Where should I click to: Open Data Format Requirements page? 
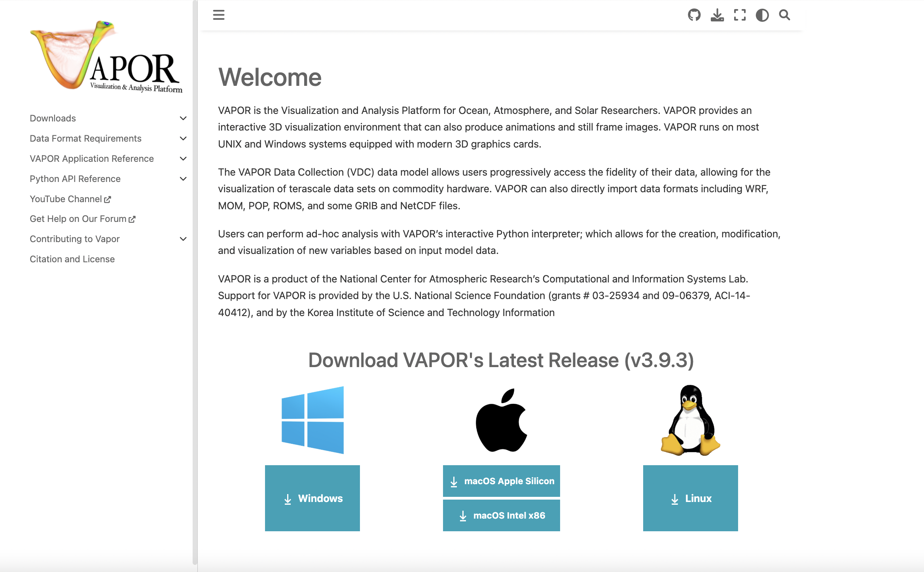[85, 138]
